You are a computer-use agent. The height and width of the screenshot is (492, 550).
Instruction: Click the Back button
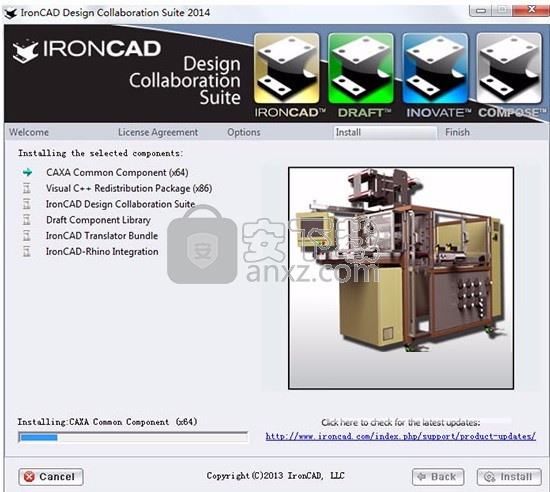tap(438, 477)
